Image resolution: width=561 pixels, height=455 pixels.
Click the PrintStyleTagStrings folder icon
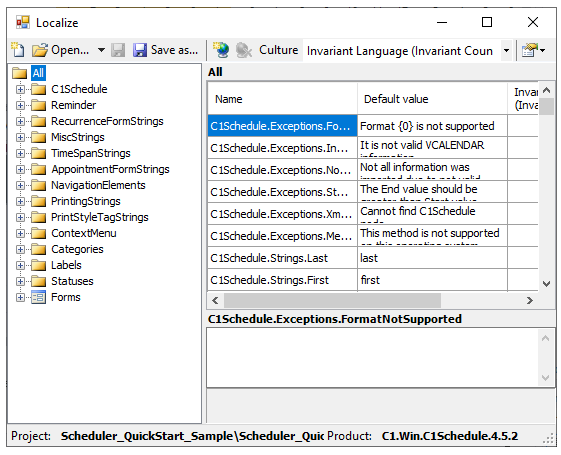pyautogui.click(x=39, y=217)
